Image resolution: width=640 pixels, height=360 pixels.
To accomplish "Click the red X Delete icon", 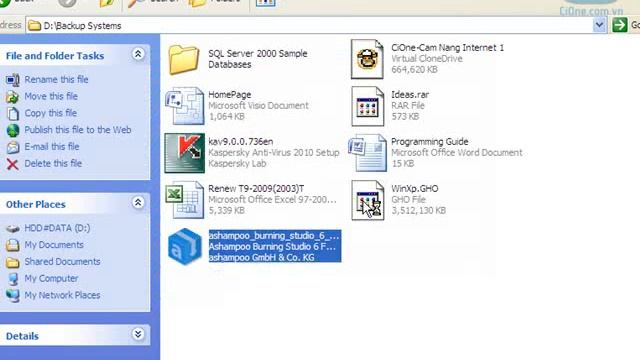I will [x=13, y=164].
